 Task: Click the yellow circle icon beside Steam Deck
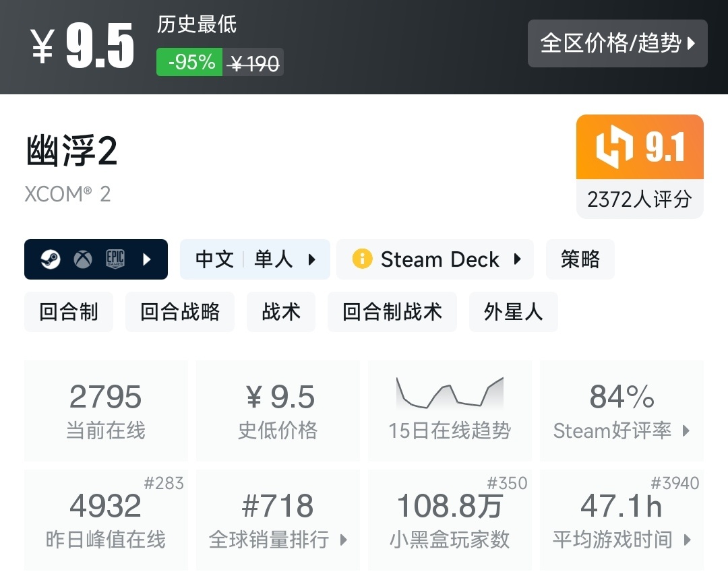[363, 259]
